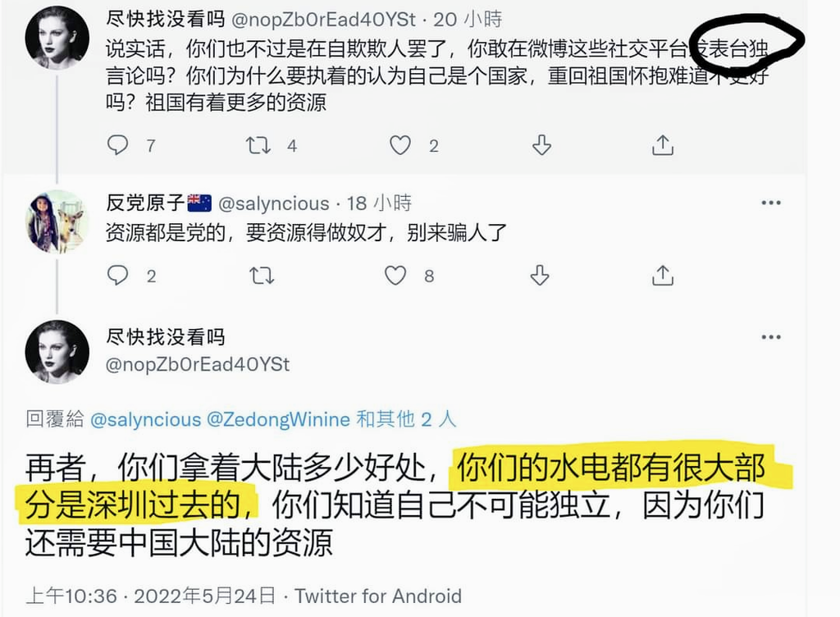The image size is (840, 617).
Task: Open more options menu on 反党原子 tweet
Action: click(x=771, y=203)
